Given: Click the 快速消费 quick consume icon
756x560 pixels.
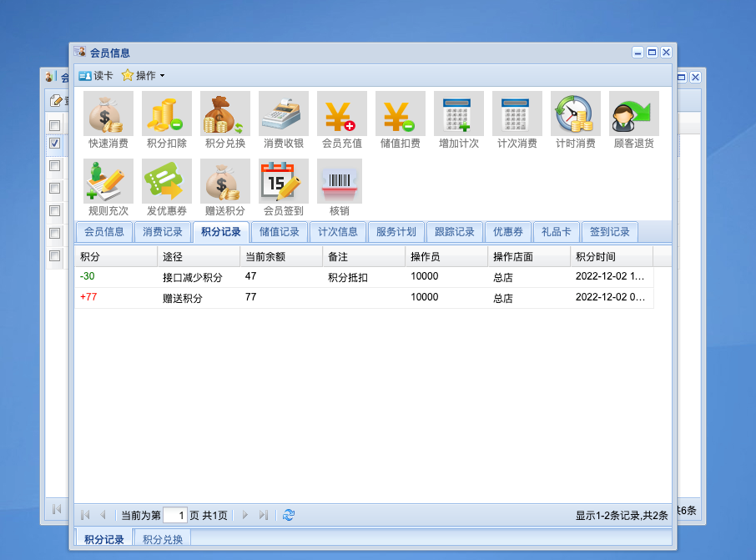Looking at the screenshot, I should pos(108,114).
